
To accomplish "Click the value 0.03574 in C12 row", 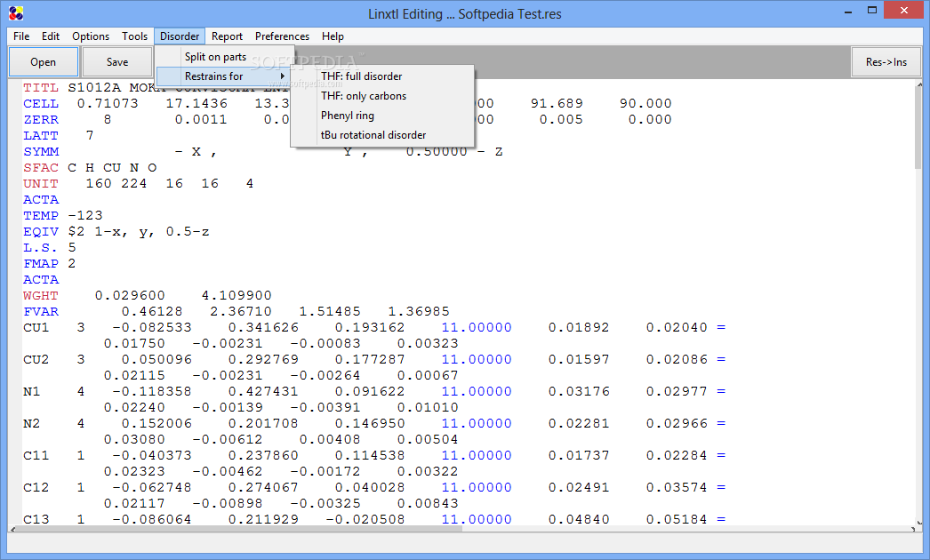I will coord(677,488).
